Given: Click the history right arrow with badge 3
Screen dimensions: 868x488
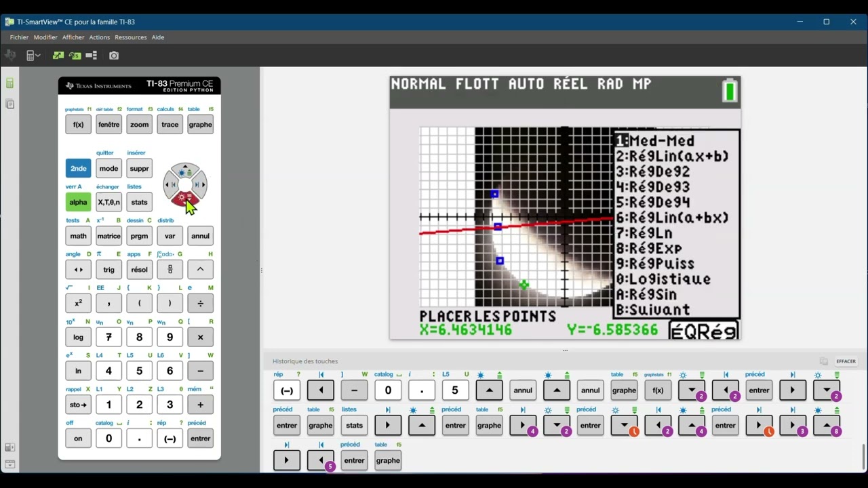Looking at the screenshot, I should 793,425.
